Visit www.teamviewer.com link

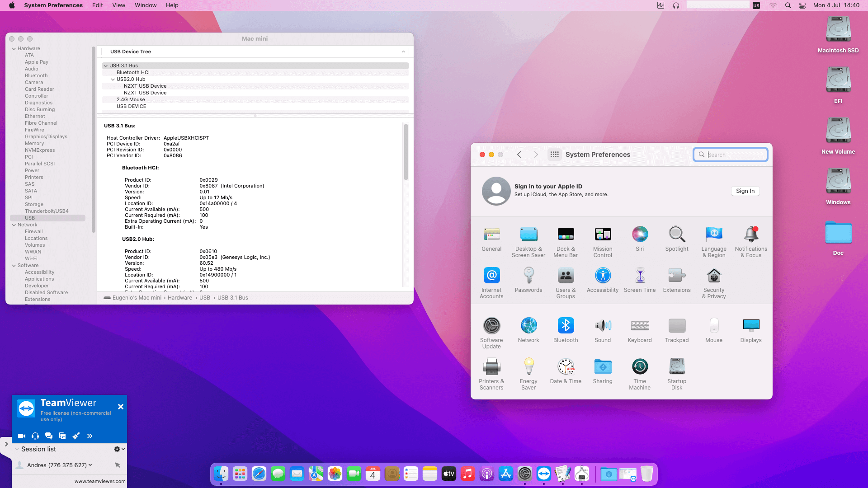(x=100, y=481)
